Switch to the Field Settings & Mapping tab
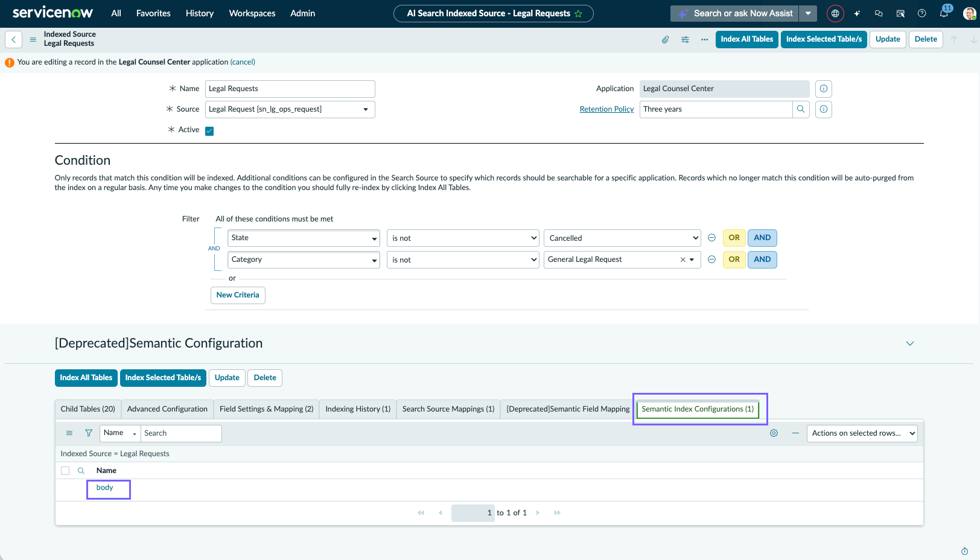980x560 pixels. click(267, 409)
